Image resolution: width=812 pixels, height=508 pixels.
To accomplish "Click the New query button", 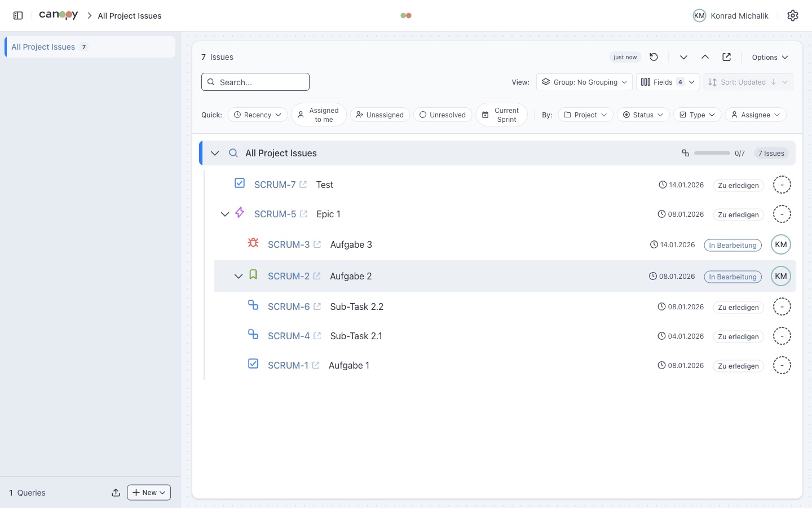I will click(148, 492).
